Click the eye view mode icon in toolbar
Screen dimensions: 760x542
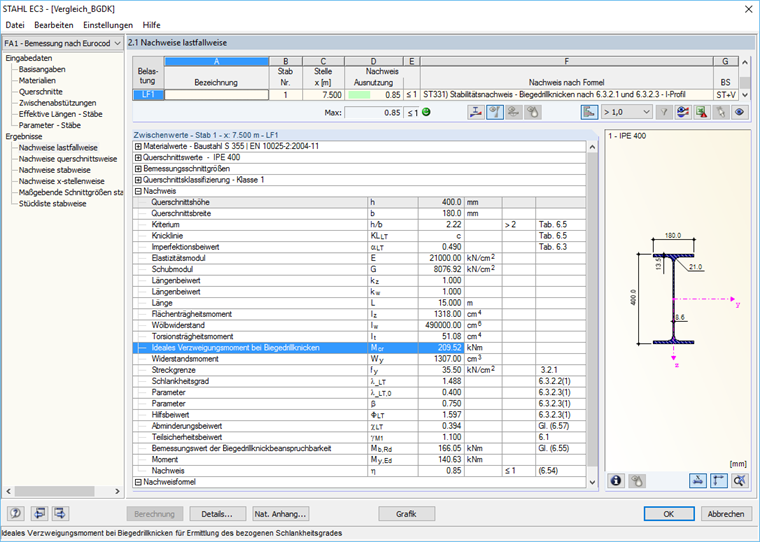click(739, 112)
